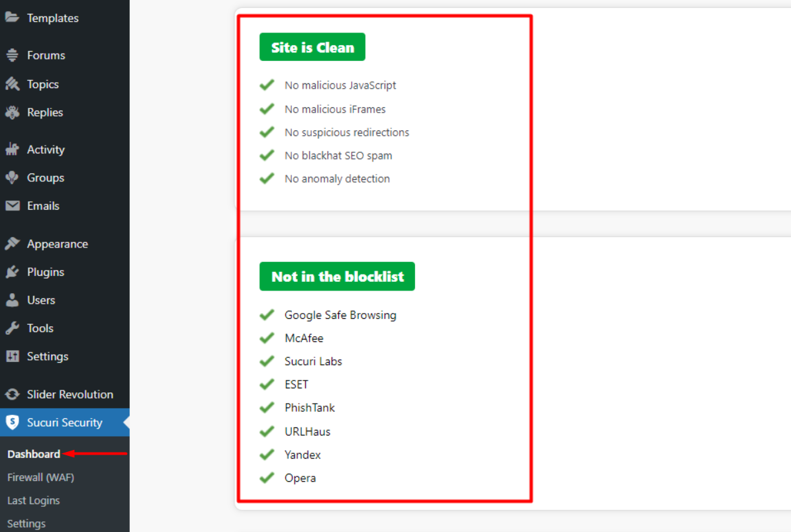The width and height of the screenshot is (791, 532).
Task: Click the Emails envelope icon
Action: pos(12,206)
